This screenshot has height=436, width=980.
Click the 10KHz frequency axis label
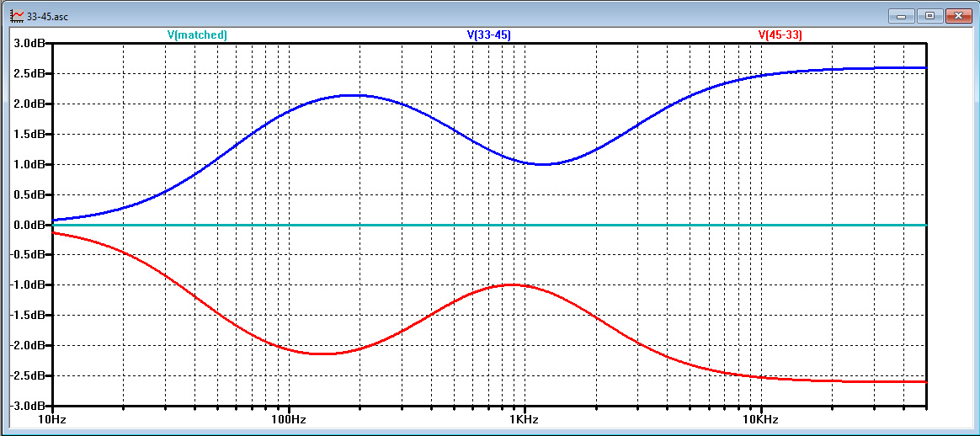761,417
